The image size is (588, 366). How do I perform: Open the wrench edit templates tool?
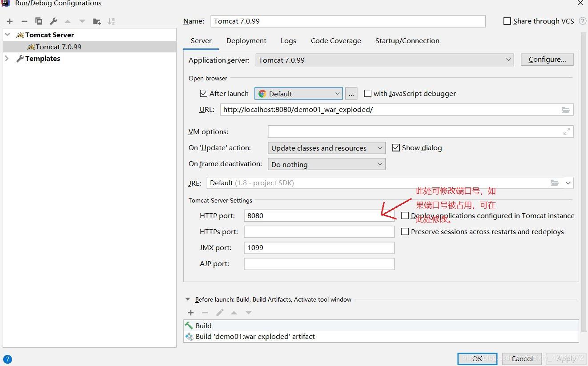coord(53,21)
